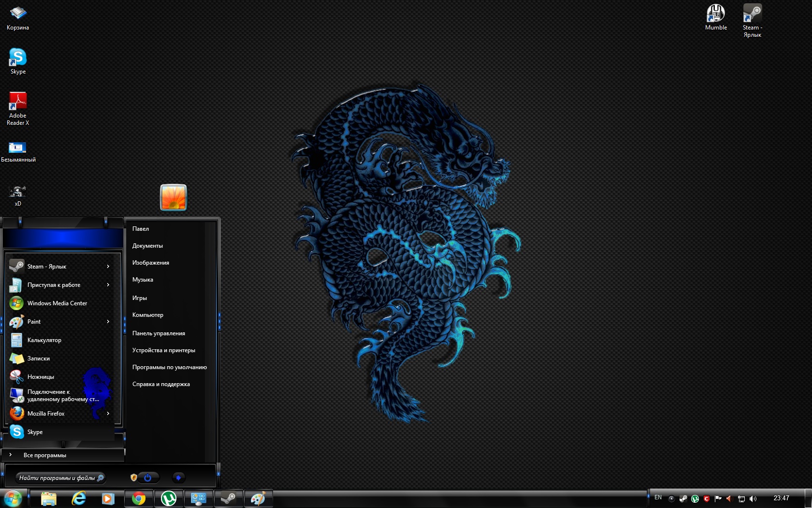812x508 pixels.
Task: Click the orange speaker tray icon
Action: coord(729,499)
